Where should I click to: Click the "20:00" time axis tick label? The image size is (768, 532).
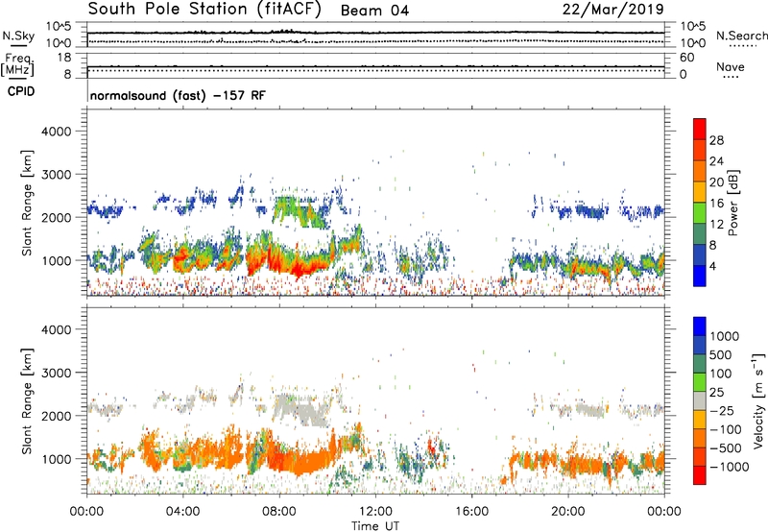coord(568,512)
